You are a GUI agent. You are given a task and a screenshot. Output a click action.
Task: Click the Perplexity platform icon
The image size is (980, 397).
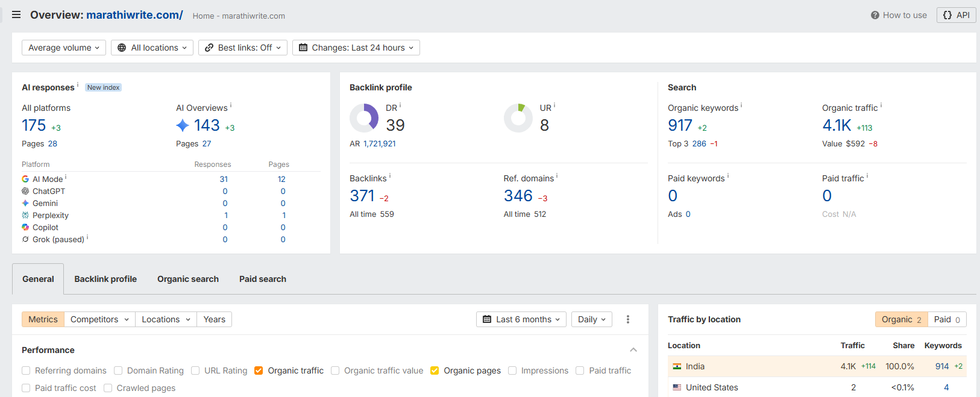(x=25, y=215)
